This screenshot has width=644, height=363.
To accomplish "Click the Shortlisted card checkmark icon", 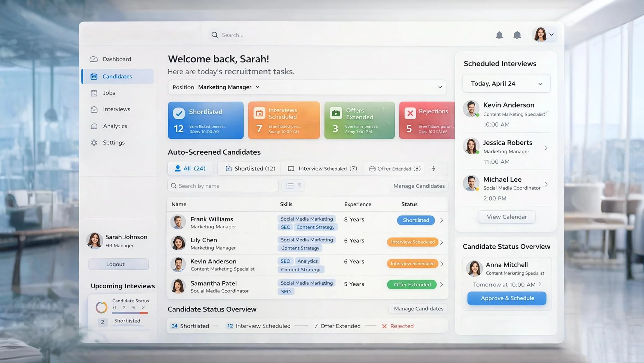I will [179, 113].
